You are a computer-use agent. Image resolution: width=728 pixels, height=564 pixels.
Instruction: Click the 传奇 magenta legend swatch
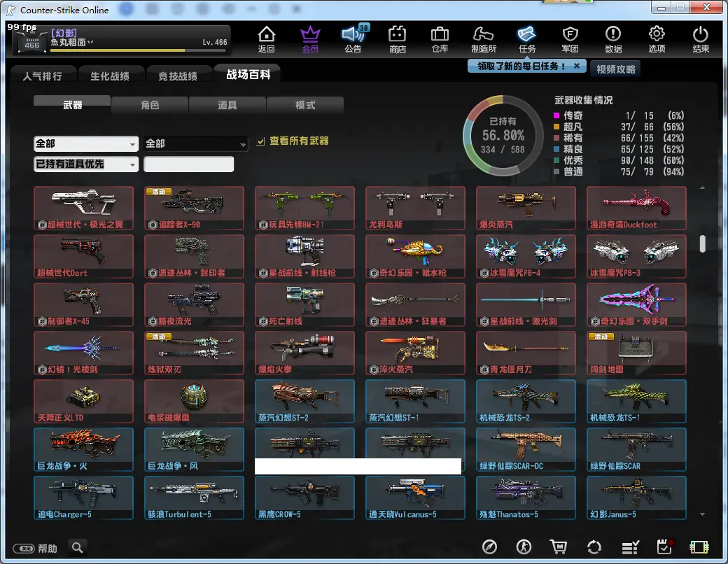pos(556,115)
